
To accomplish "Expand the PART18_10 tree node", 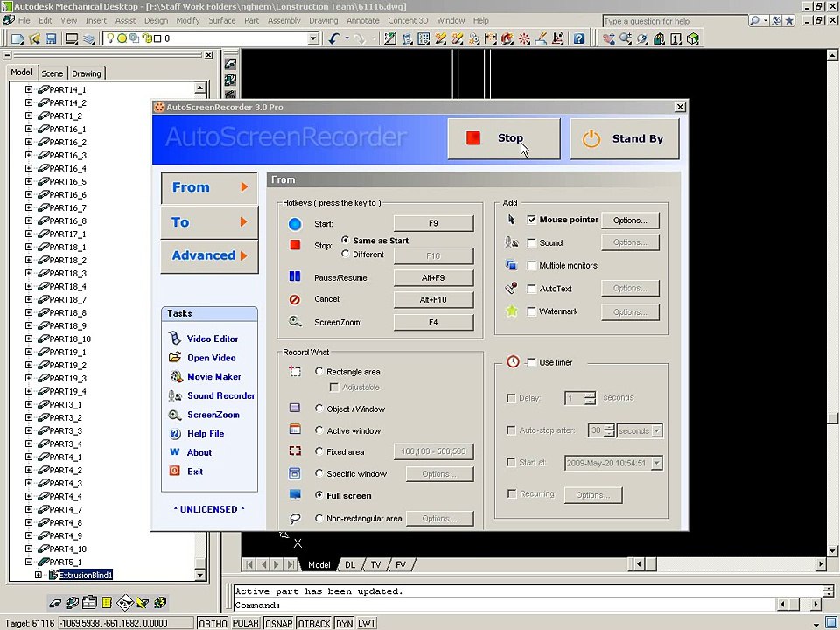I will 29,339.
